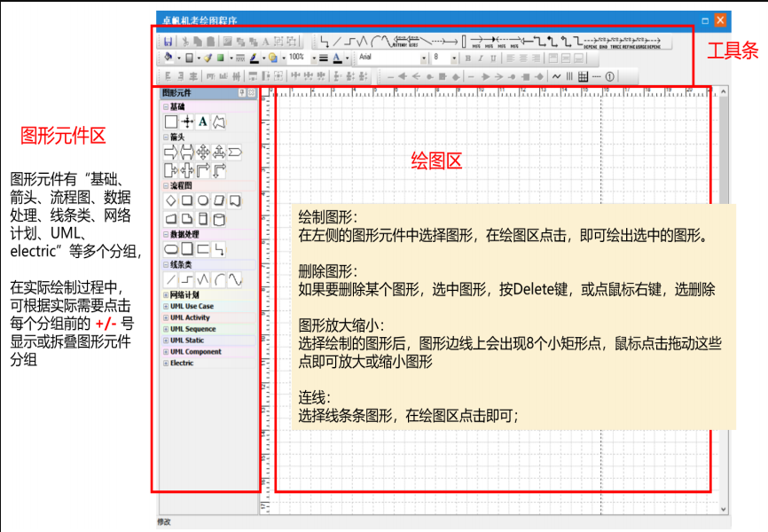Pin the 图形元件 panel

243,94
